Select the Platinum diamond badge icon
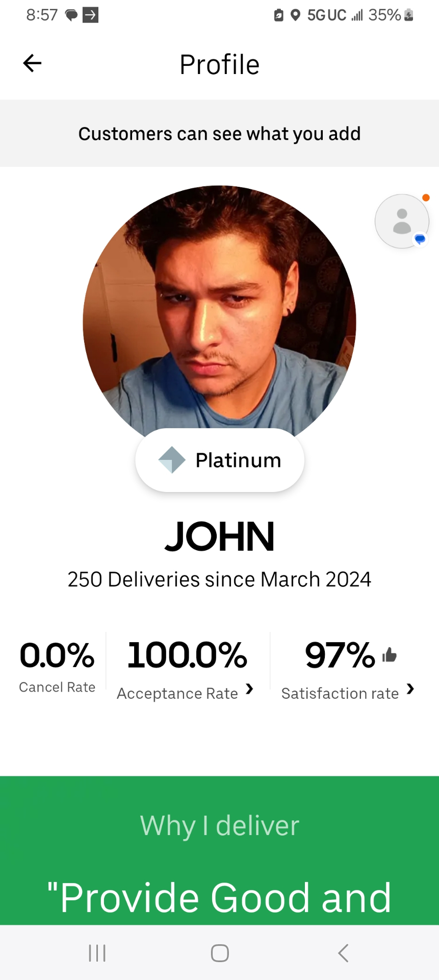Image resolution: width=439 pixels, height=980 pixels. coord(171,459)
